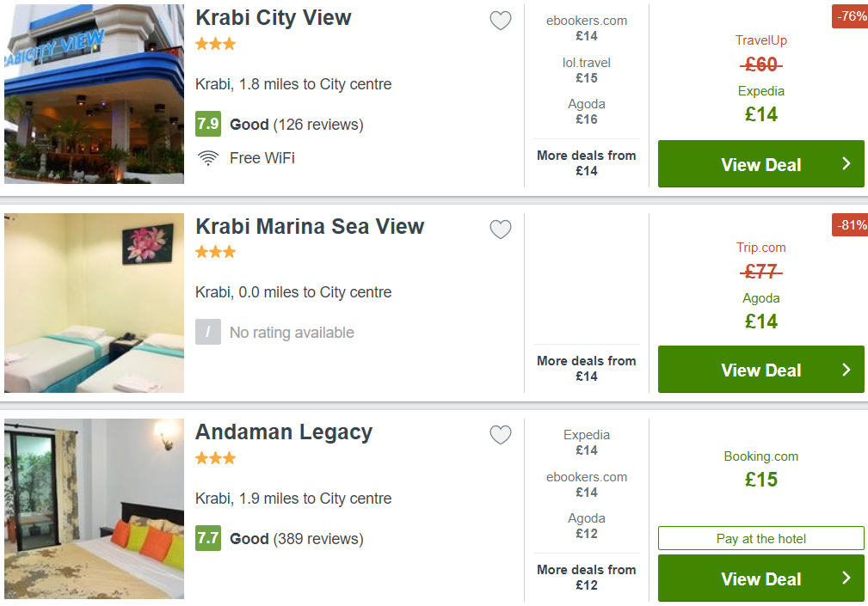Viewport: 868px width, 606px height.
Task: Click the -81% discount badge
Action: (x=850, y=225)
